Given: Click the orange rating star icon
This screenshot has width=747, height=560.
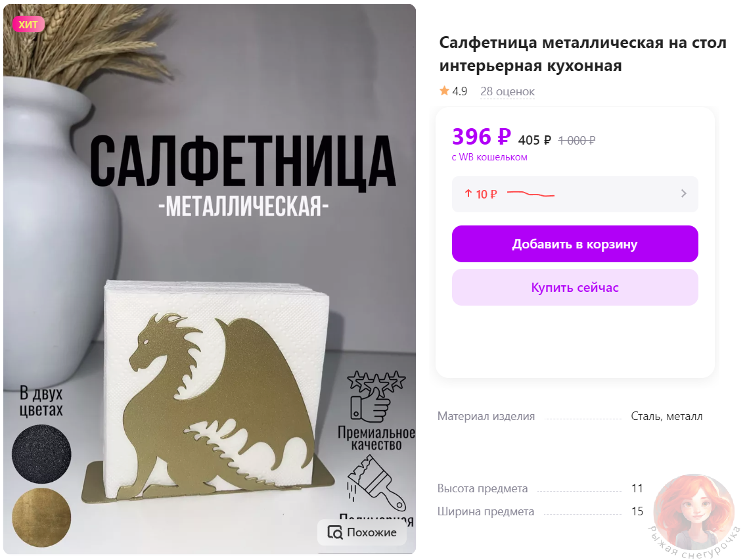Looking at the screenshot, I should (444, 91).
